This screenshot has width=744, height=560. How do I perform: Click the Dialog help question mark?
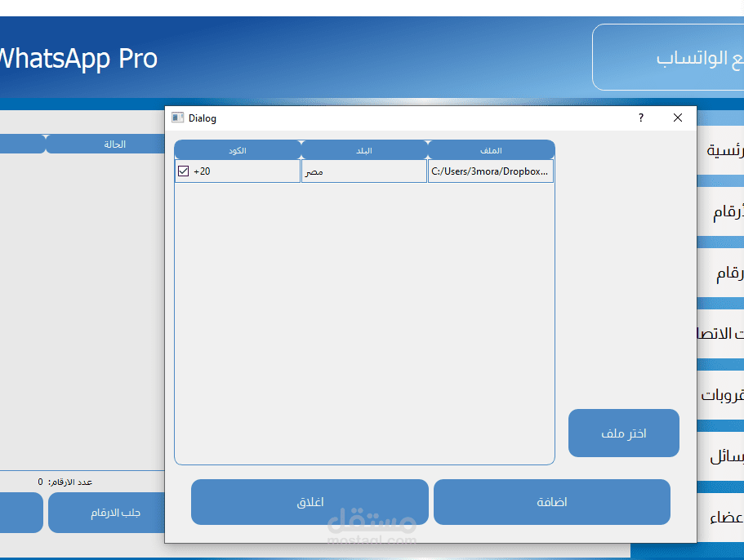[641, 118]
